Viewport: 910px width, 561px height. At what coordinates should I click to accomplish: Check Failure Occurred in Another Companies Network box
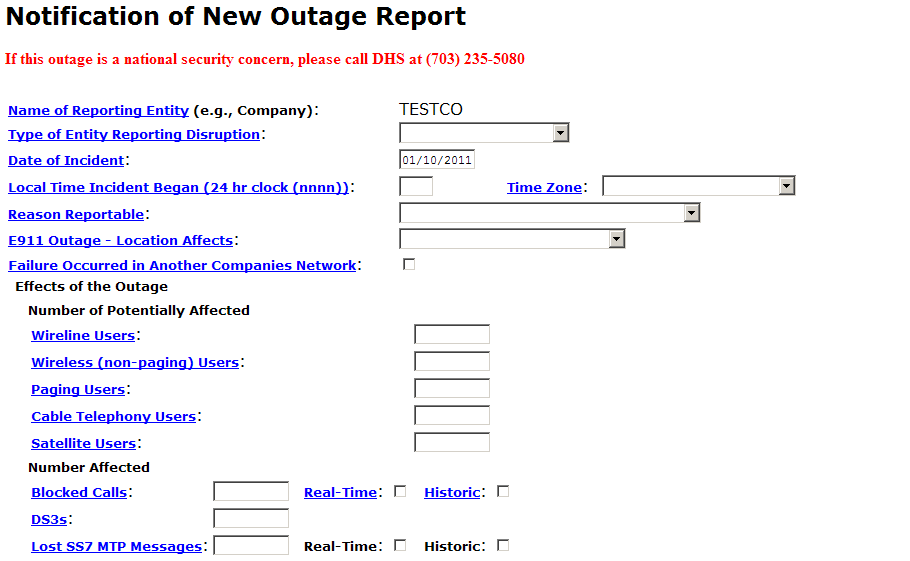tap(409, 265)
